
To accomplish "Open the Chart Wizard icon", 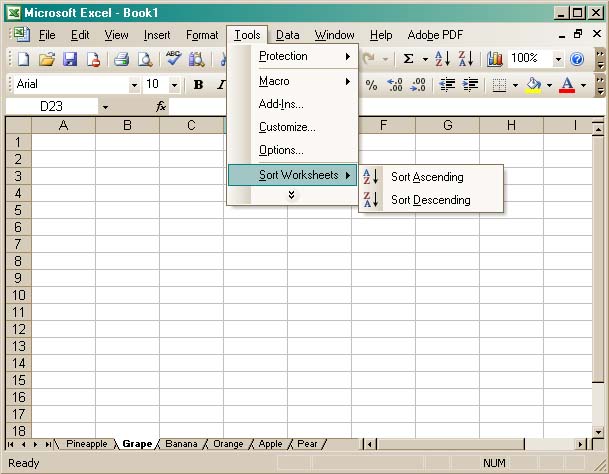I will [x=494, y=59].
